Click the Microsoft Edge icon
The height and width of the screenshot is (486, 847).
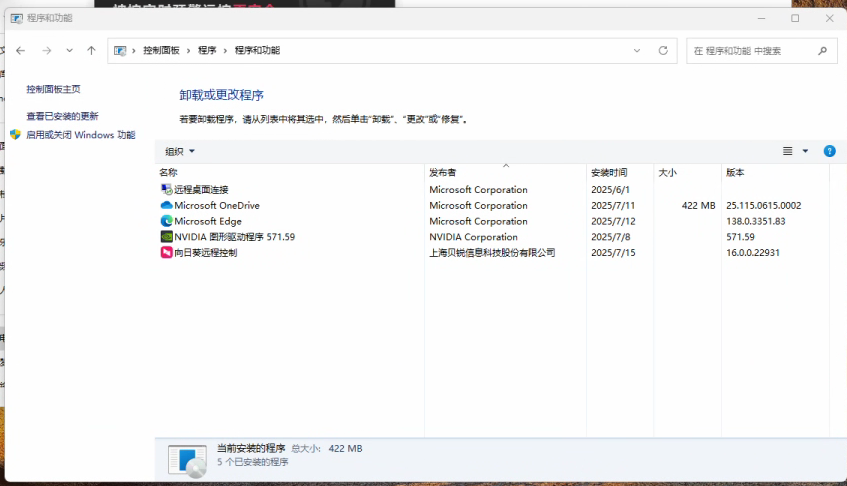166,221
